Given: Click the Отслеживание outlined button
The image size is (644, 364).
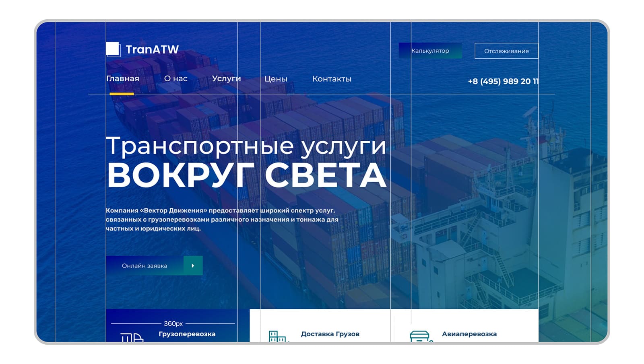Looking at the screenshot, I should pyautogui.click(x=506, y=51).
